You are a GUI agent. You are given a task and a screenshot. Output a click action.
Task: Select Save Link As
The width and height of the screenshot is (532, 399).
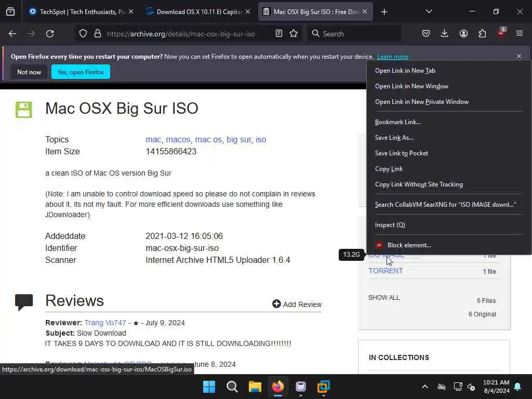click(x=394, y=138)
